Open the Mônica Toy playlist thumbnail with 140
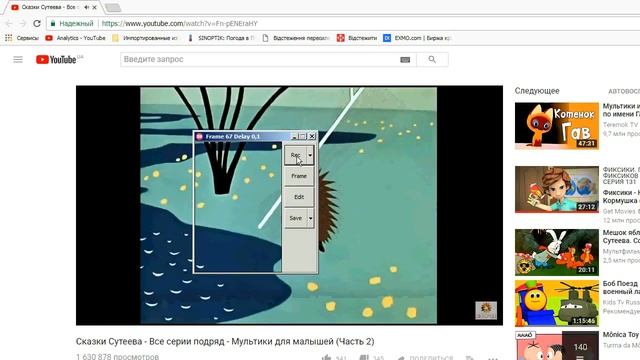 click(557, 346)
